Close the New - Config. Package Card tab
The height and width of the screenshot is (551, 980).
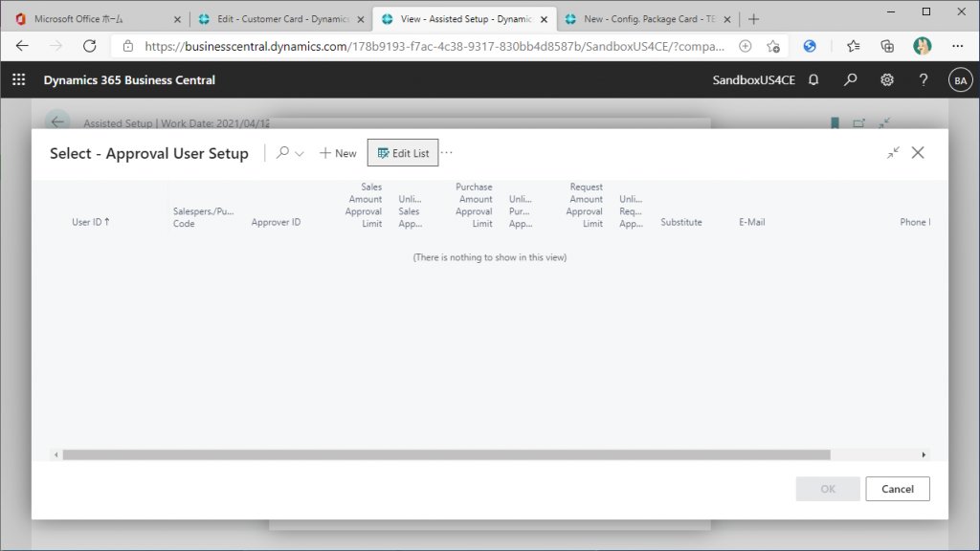pyautogui.click(x=727, y=19)
